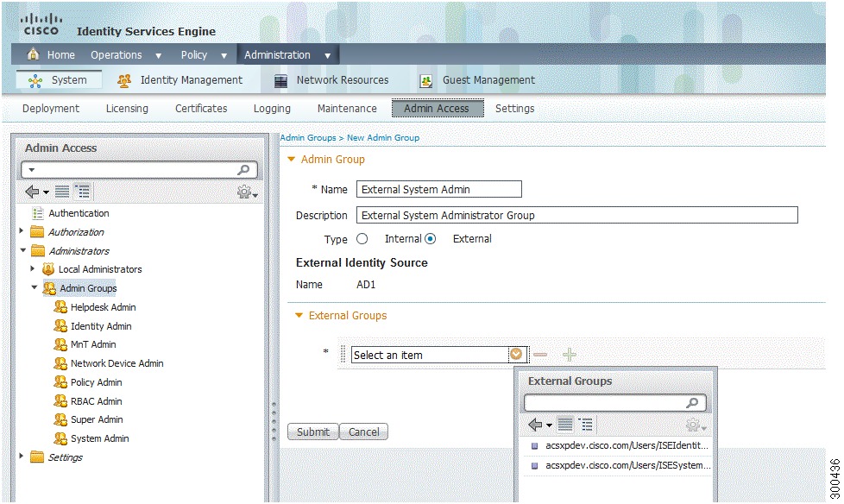Screen dimensions: 844x504
Task: Collapse the Admin Group section
Action: pyautogui.click(x=291, y=160)
